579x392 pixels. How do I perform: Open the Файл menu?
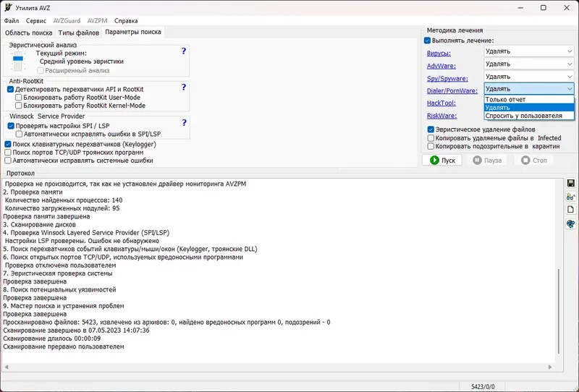click(12, 21)
